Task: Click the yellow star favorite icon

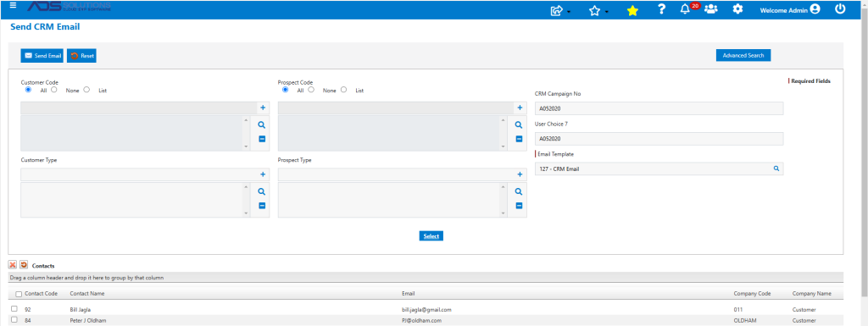Action: (x=632, y=10)
